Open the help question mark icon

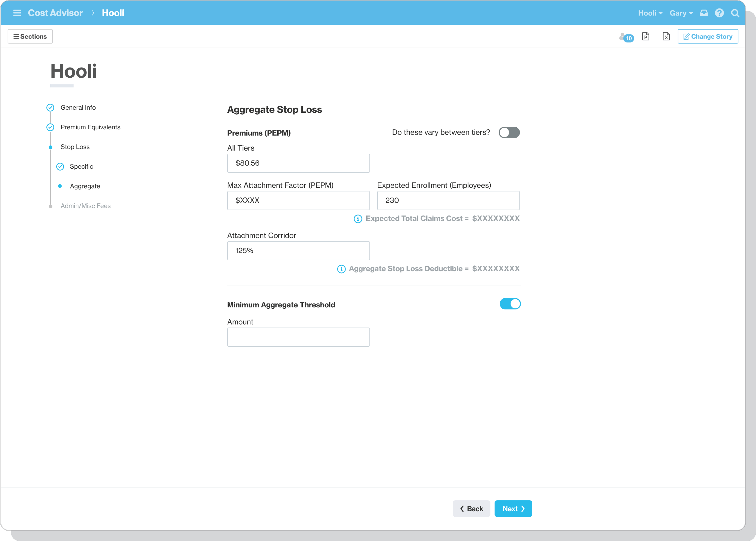coord(719,13)
